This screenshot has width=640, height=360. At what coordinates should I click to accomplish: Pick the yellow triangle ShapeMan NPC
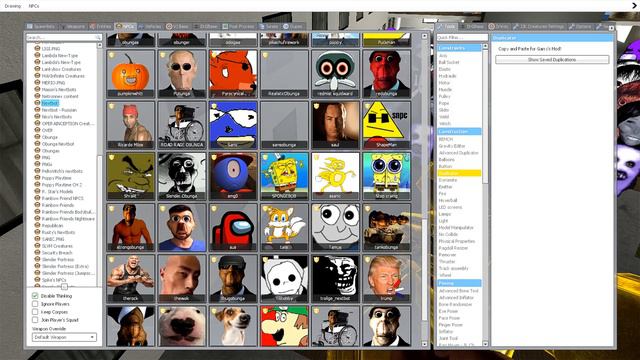click(x=387, y=125)
